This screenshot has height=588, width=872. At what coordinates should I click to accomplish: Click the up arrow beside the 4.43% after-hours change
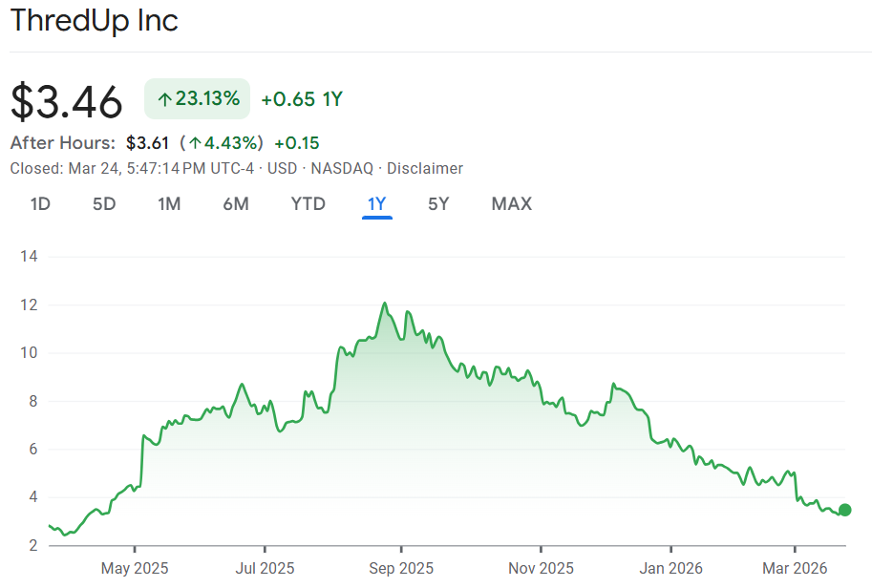point(194,143)
